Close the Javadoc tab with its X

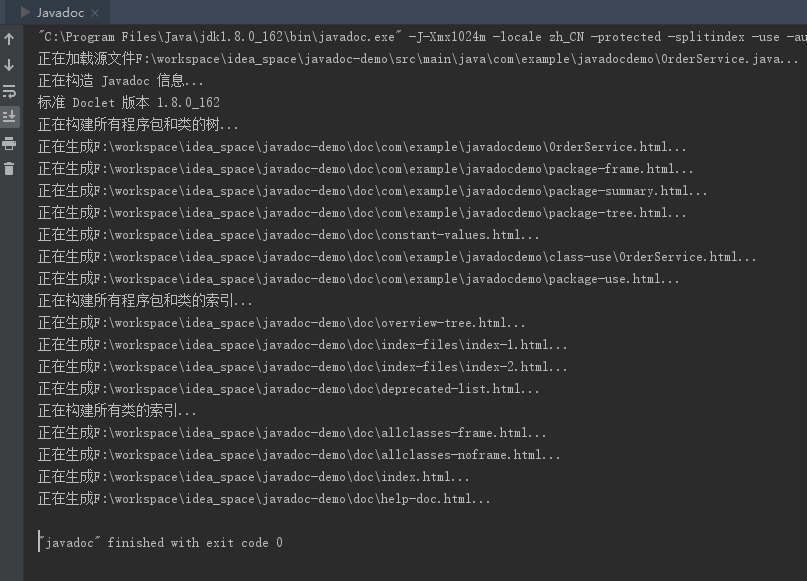point(97,13)
